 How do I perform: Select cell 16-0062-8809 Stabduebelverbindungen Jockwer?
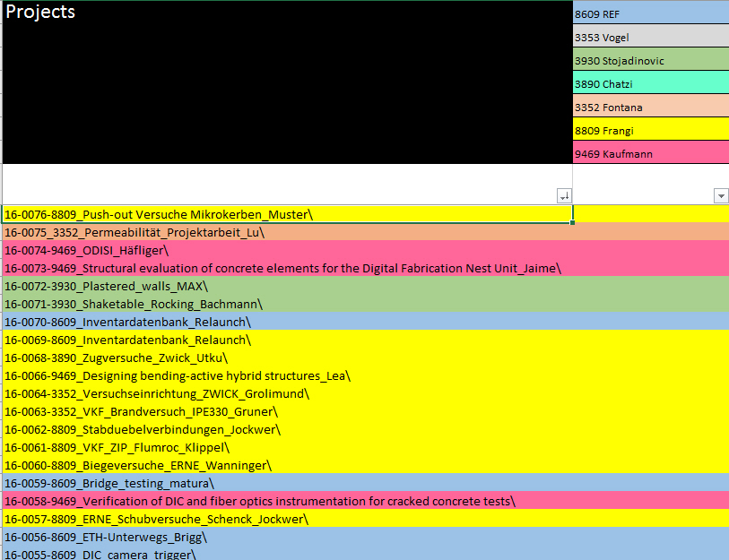click(x=287, y=429)
